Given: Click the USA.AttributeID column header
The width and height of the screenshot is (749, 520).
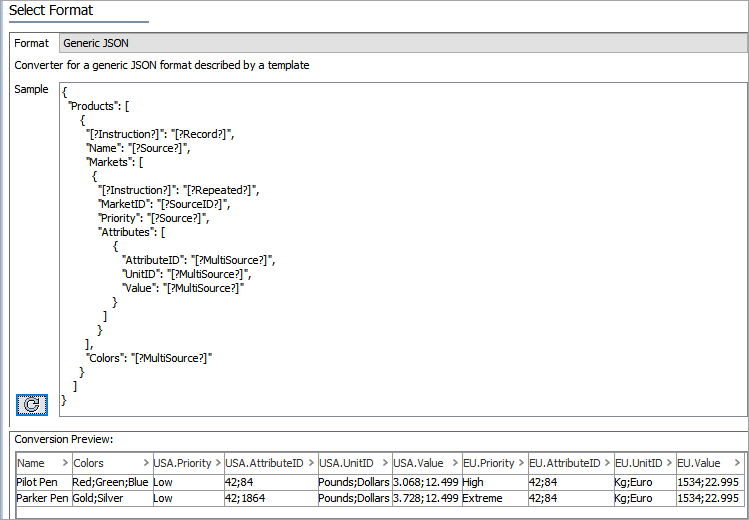Looking at the screenshot, I should click(x=263, y=463).
